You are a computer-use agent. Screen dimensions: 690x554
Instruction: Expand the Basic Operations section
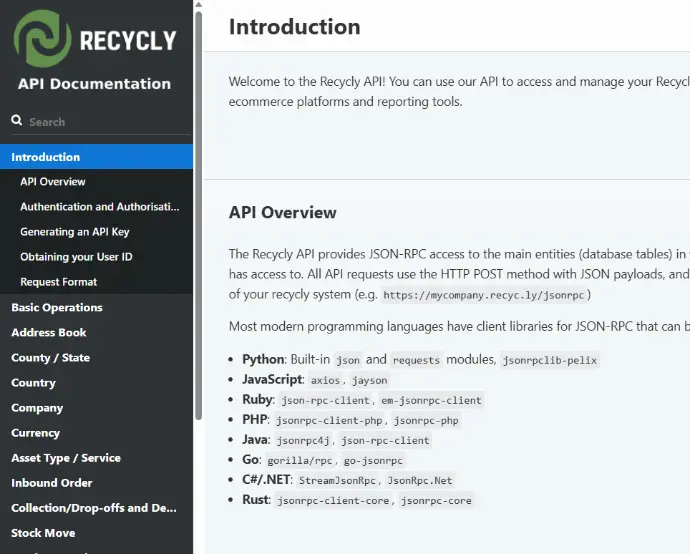[57, 308]
